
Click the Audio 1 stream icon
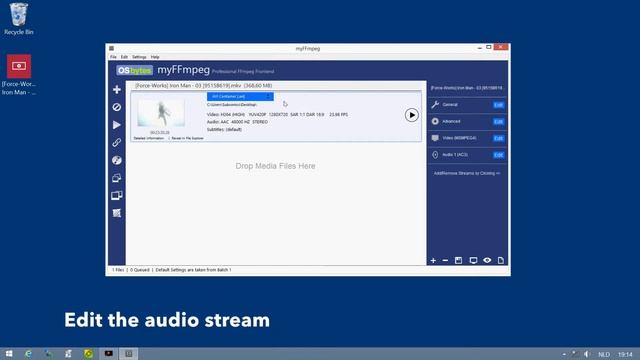435,155
